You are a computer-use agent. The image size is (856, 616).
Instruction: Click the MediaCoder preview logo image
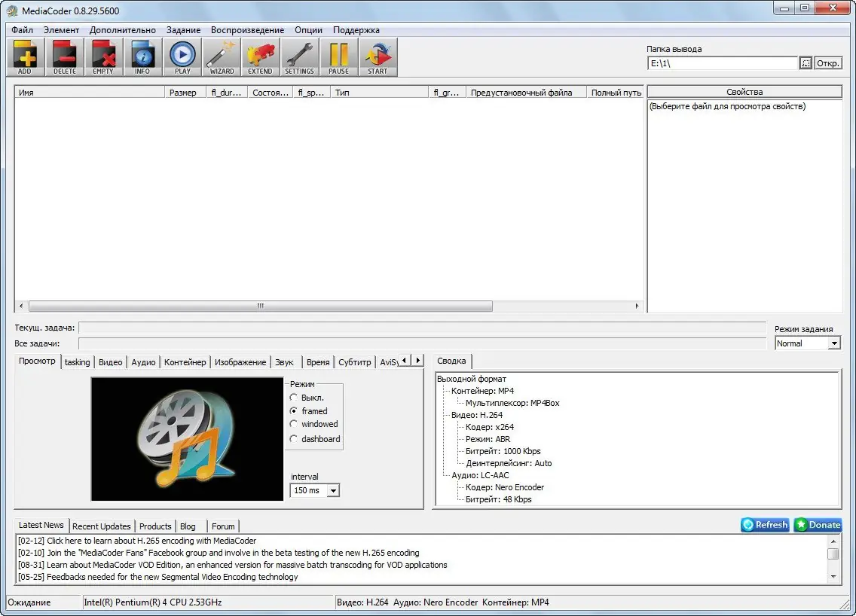[187, 439]
